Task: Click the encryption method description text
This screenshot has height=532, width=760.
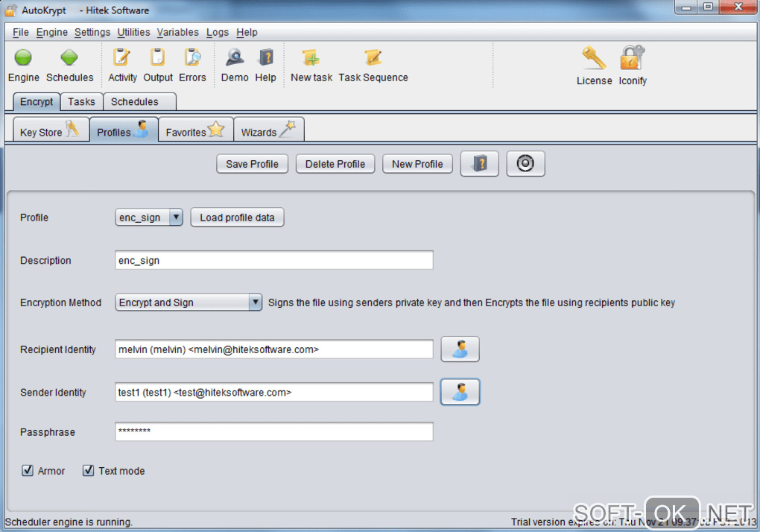Action: pos(471,303)
